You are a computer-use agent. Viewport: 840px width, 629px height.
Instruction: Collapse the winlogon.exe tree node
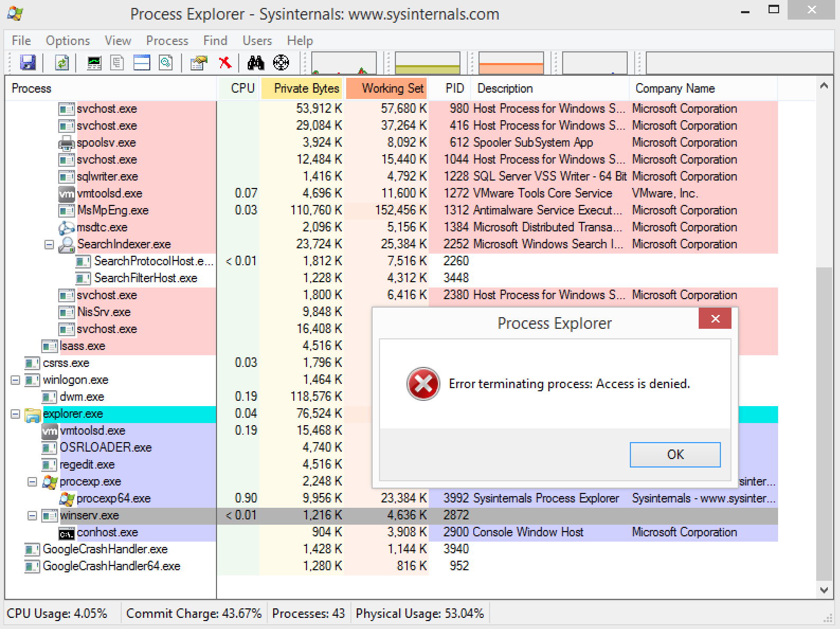pos(15,380)
